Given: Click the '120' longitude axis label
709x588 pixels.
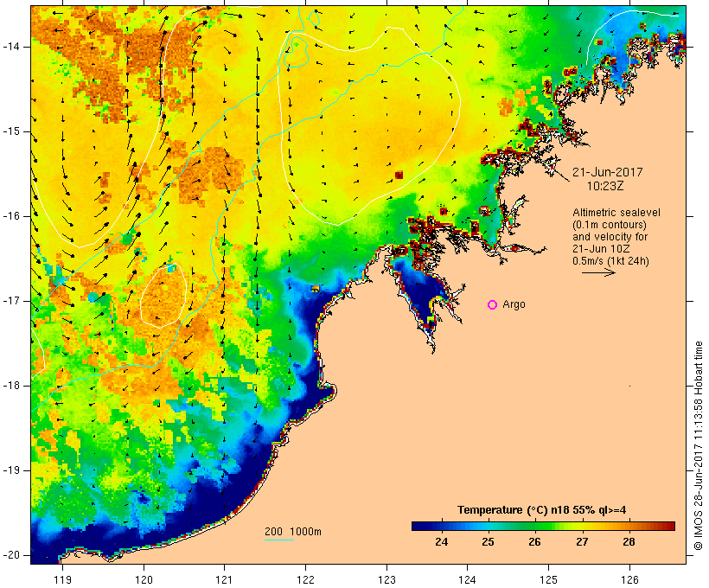Looking at the screenshot, I should [144, 579].
